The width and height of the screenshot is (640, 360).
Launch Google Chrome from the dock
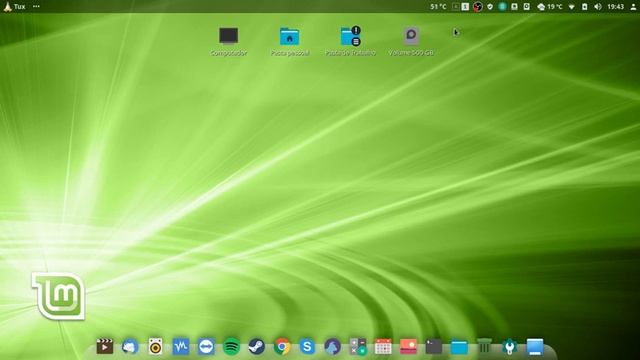coord(282,347)
